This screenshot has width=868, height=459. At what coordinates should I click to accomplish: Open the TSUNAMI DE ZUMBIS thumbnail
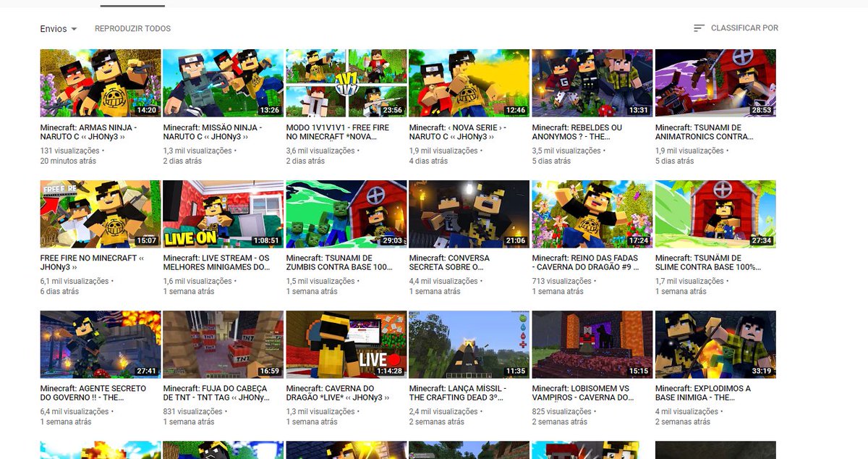click(x=346, y=214)
